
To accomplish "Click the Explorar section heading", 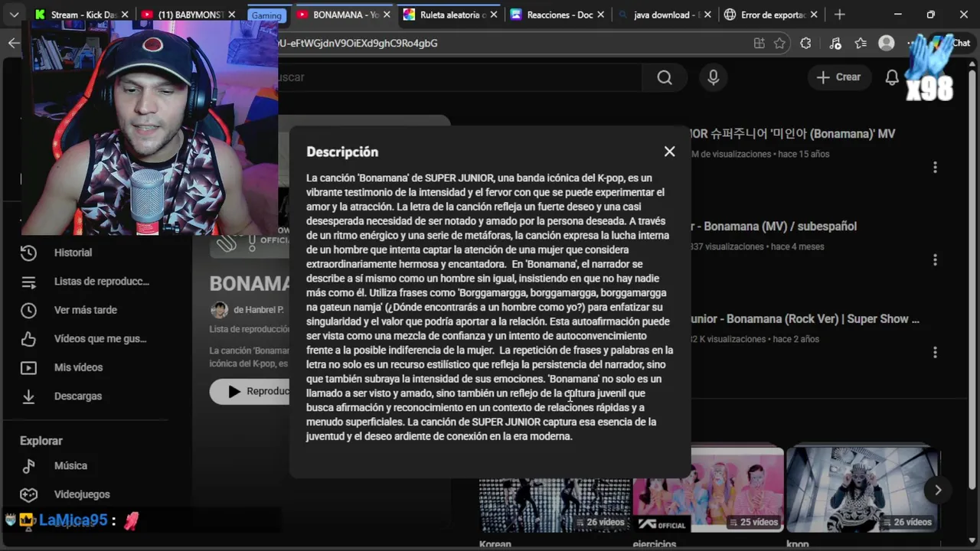I will (x=41, y=441).
